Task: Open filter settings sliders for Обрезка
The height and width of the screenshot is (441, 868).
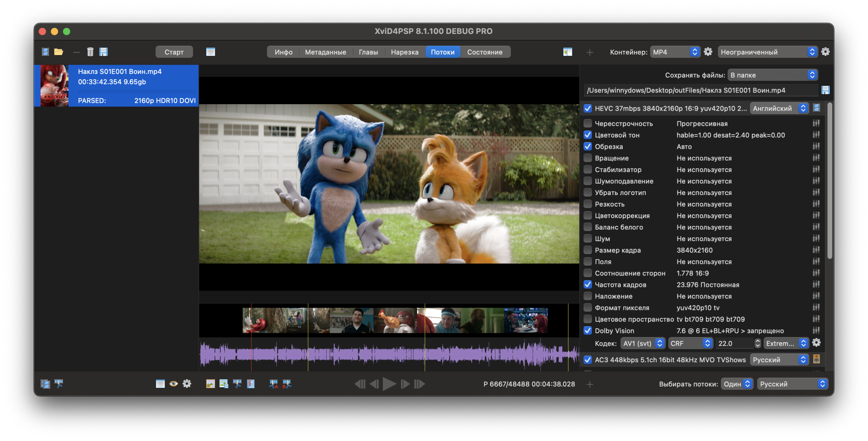Action: click(x=816, y=146)
